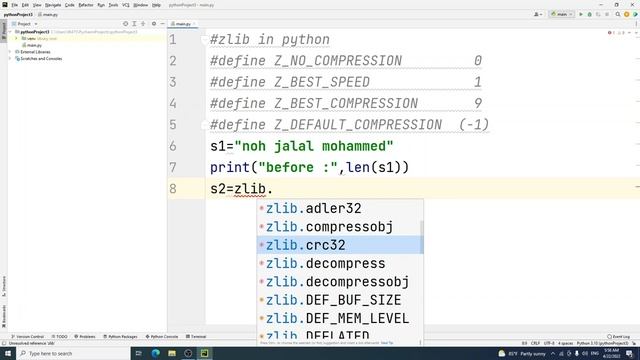Expand Scratches and Consoles node
The image size is (640, 360).
click(x=10, y=58)
